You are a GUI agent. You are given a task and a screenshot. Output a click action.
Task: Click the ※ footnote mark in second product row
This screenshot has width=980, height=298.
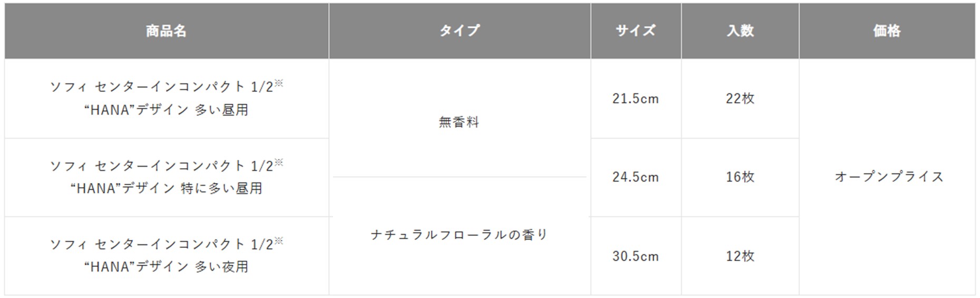[x=279, y=162]
